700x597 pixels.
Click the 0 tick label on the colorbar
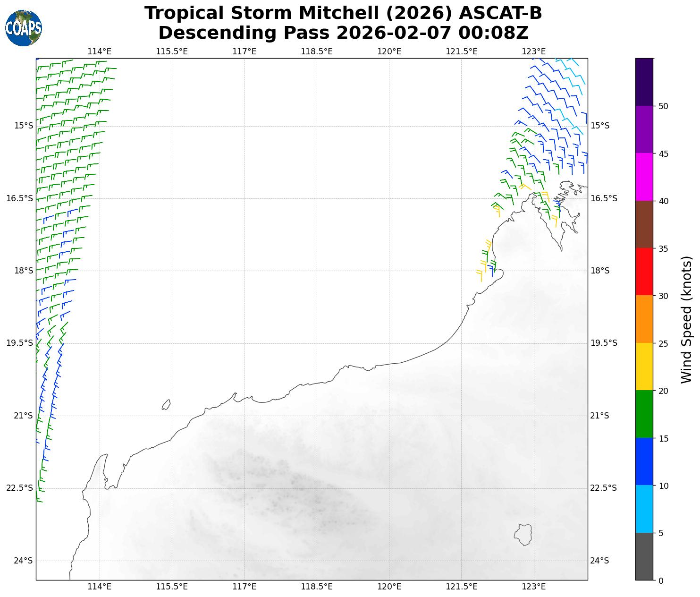661,580
